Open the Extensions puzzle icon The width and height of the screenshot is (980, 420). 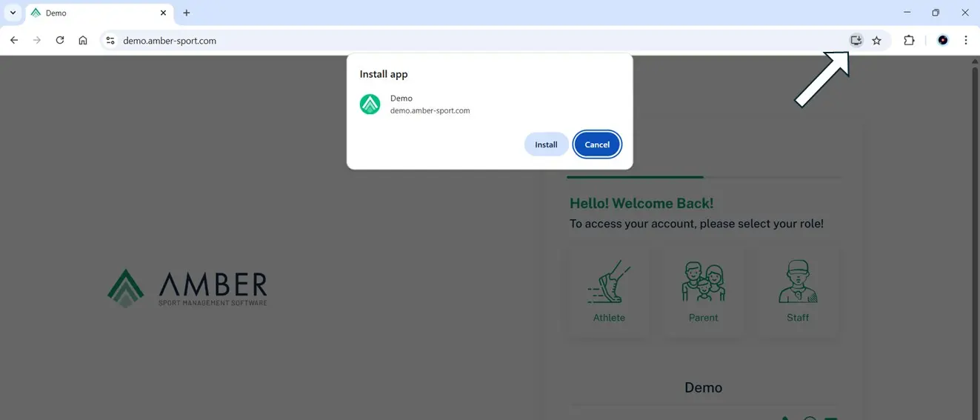[909, 41]
